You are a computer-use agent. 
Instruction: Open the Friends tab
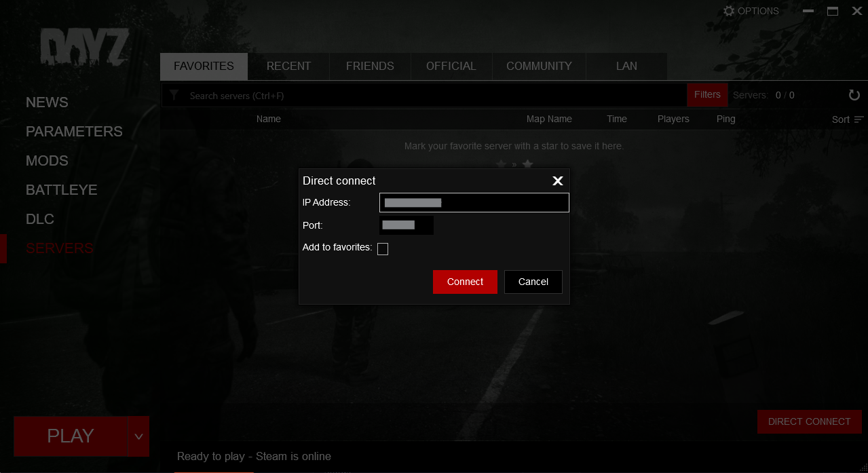pos(370,67)
